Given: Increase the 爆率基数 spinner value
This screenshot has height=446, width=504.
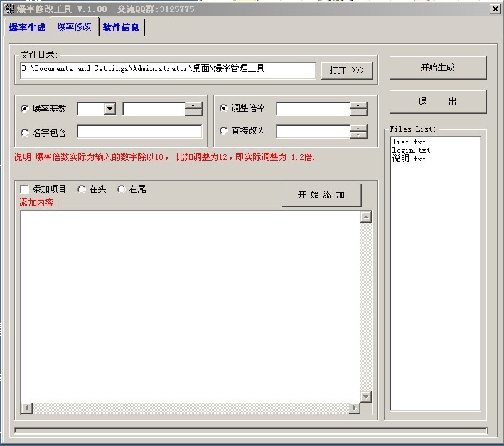Looking at the screenshot, I should pos(193,106).
